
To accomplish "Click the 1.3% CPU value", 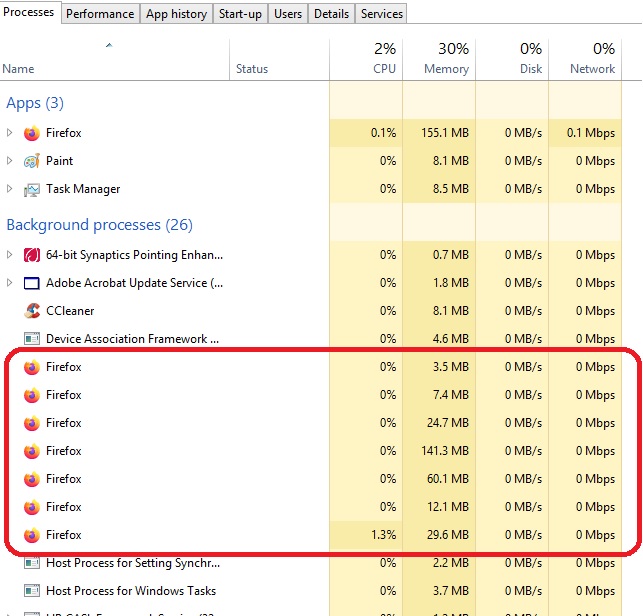I will coord(383,535).
